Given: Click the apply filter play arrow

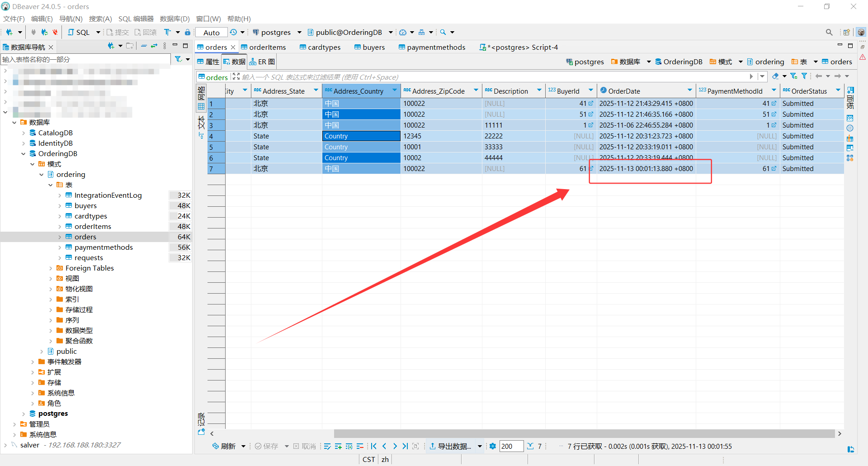Looking at the screenshot, I should [751, 76].
